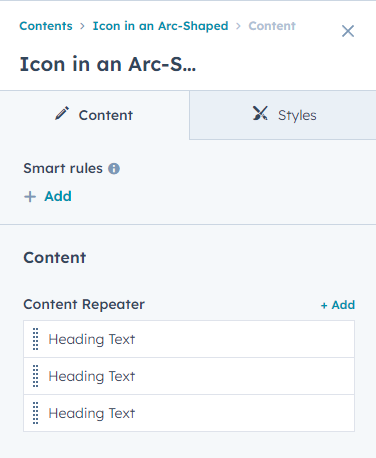Click the greyed Content breadcrumb
376x458 pixels.
(272, 26)
